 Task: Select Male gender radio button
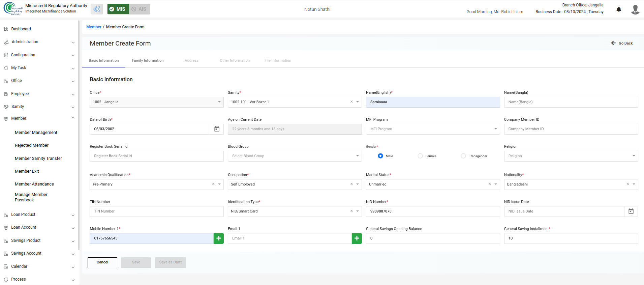(x=380, y=156)
